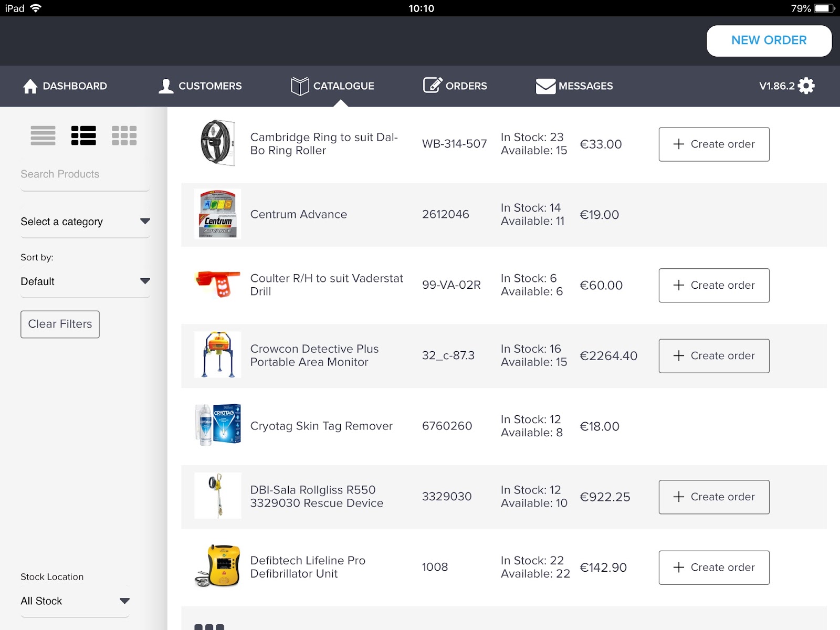The image size is (840, 630).
Task: Open the Cambridge Ring product thumbnail
Action: pos(217,143)
